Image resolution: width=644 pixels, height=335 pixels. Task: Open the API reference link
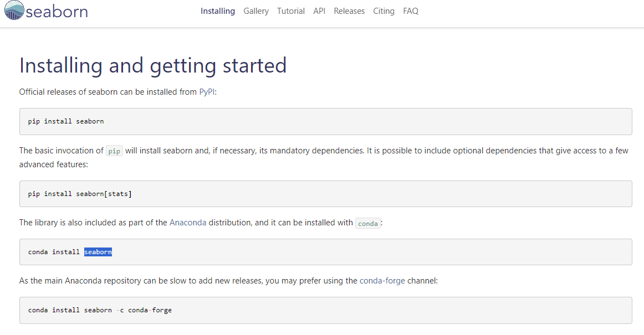coord(319,11)
